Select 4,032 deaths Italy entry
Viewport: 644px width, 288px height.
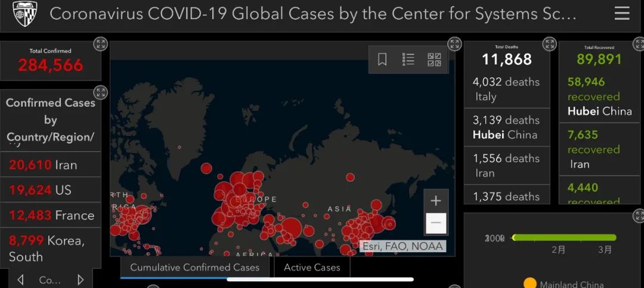pyautogui.click(x=507, y=89)
